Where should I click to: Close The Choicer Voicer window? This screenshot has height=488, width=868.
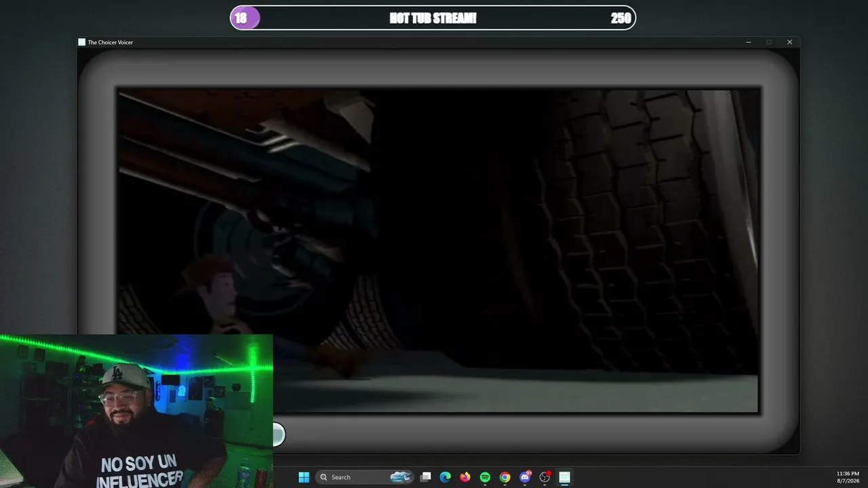[x=789, y=42]
